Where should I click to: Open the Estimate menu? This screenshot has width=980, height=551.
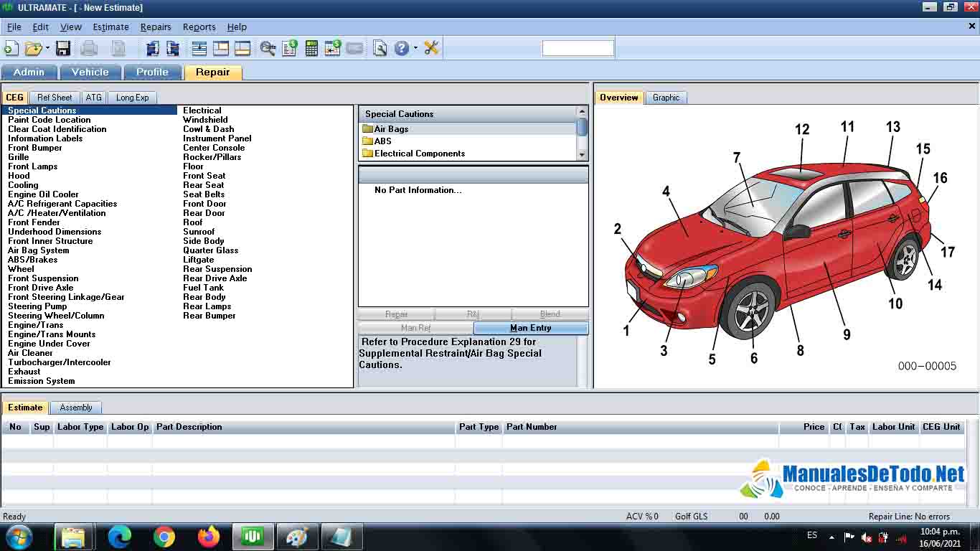pos(110,27)
